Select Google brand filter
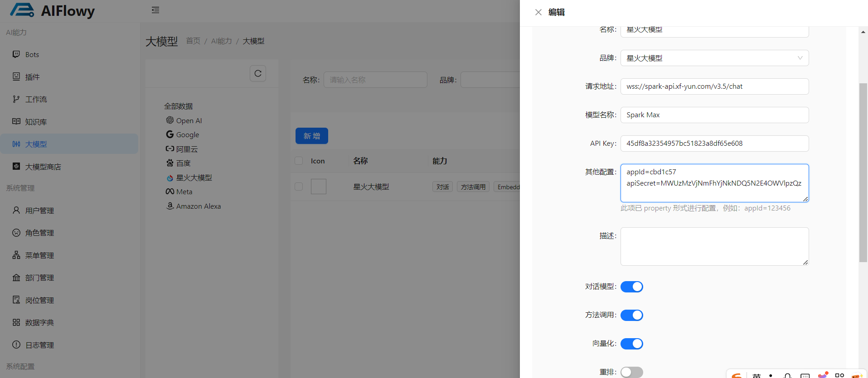 pos(187,134)
